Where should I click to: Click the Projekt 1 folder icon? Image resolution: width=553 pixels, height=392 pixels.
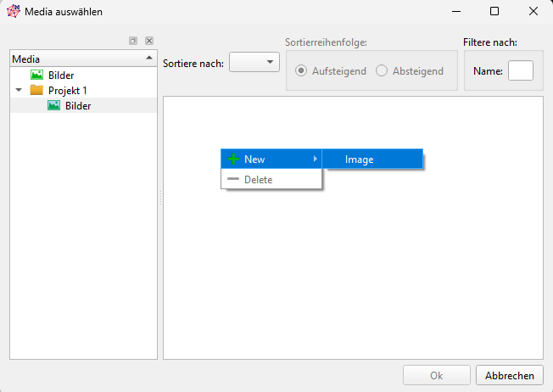tap(36, 91)
